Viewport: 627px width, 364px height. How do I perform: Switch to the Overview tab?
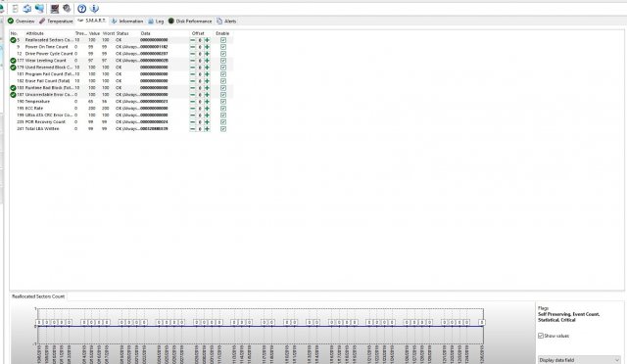point(22,22)
